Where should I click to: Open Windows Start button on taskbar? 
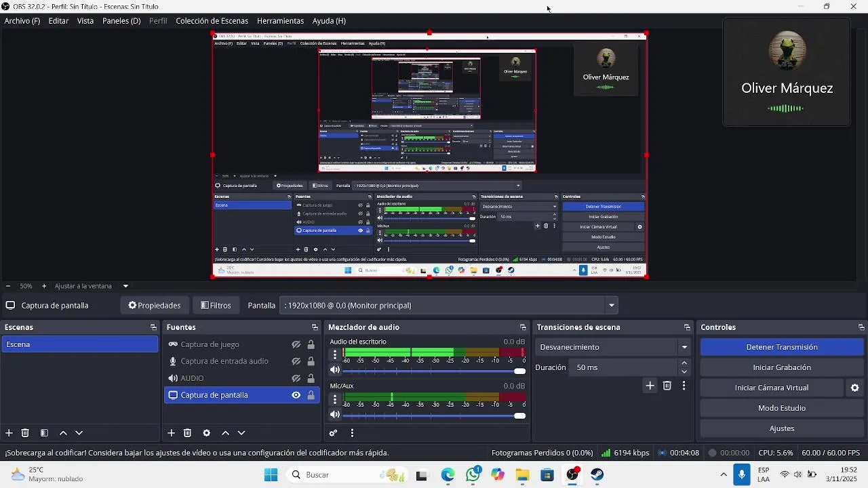[x=271, y=474]
